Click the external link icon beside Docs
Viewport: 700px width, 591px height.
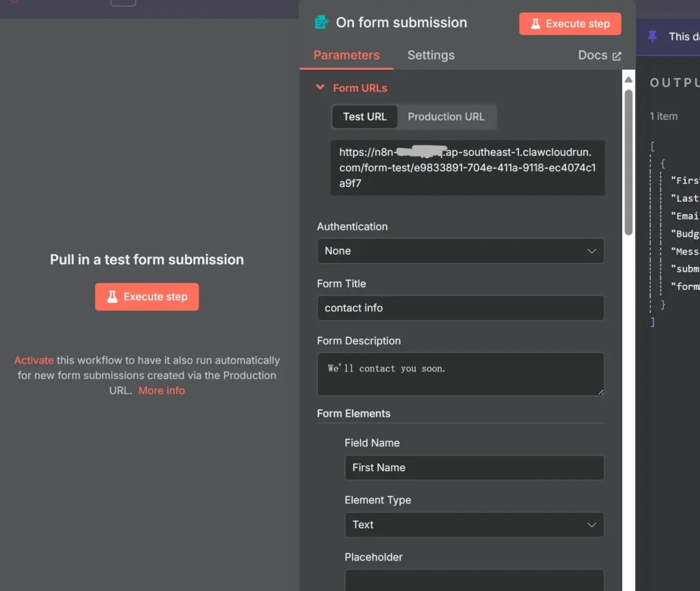coord(617,56)
